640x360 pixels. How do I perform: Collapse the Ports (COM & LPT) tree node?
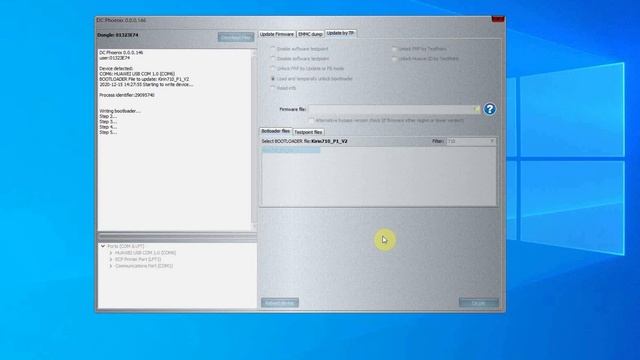(103, 246)
